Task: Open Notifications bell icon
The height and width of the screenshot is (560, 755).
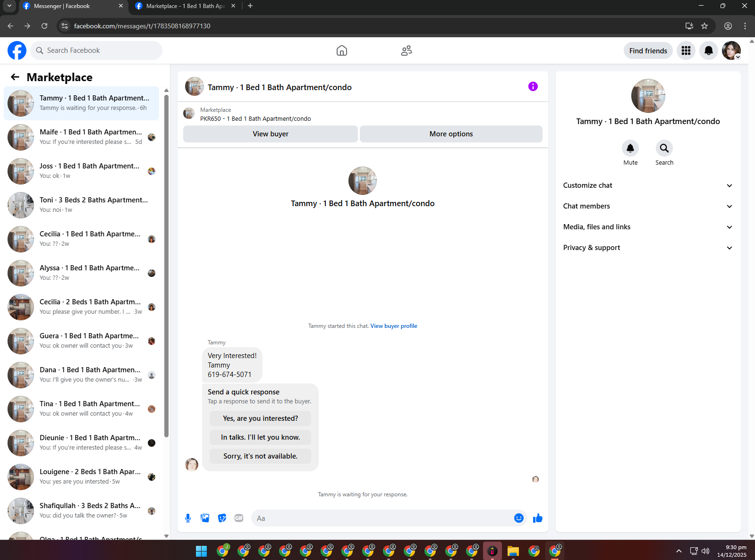Action: point(709,50)
